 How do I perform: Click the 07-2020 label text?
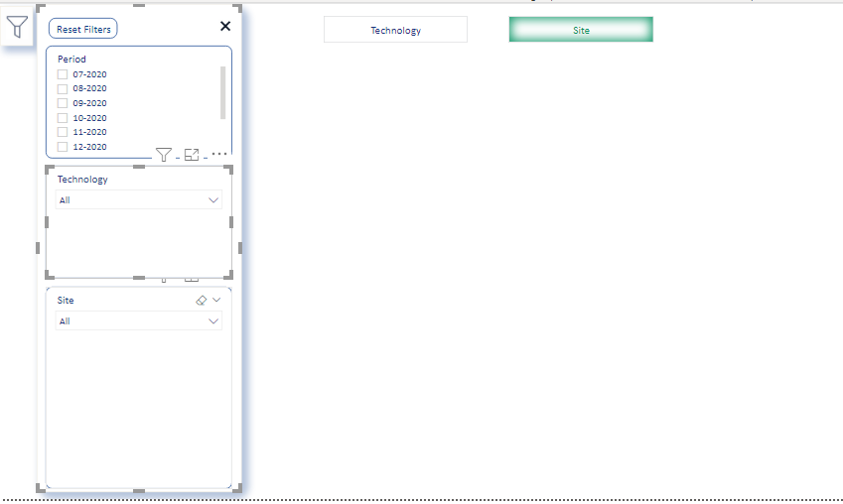point(89,74)
